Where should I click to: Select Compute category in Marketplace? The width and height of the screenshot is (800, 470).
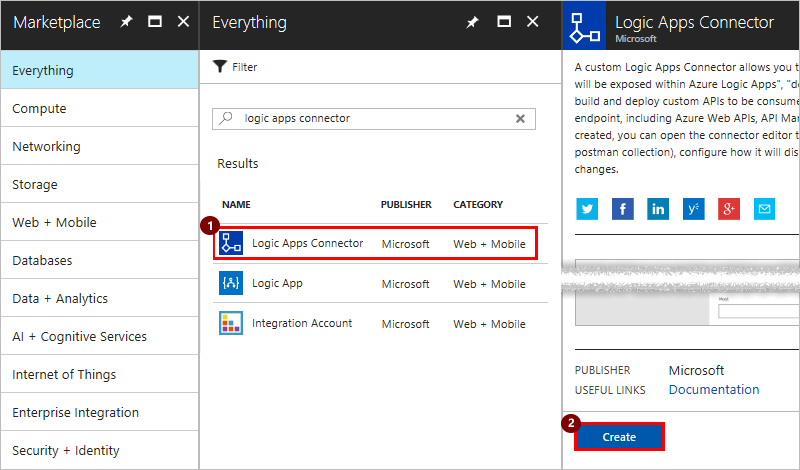(39, 109)
